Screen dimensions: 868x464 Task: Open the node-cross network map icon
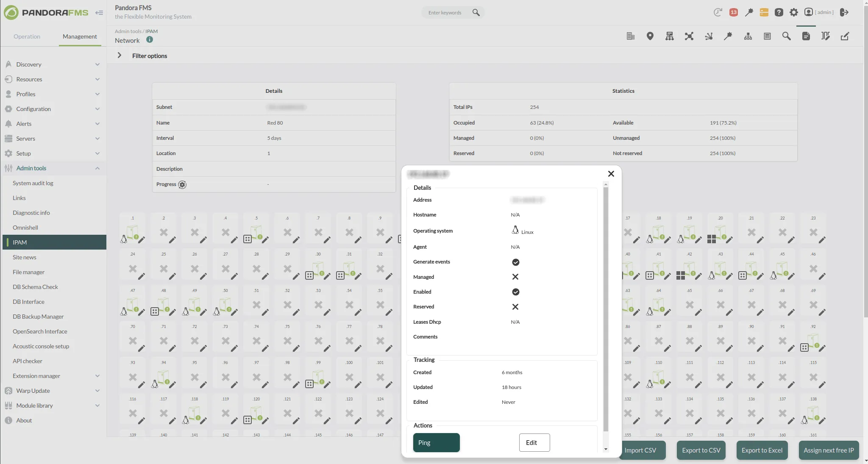coord(689,36)
